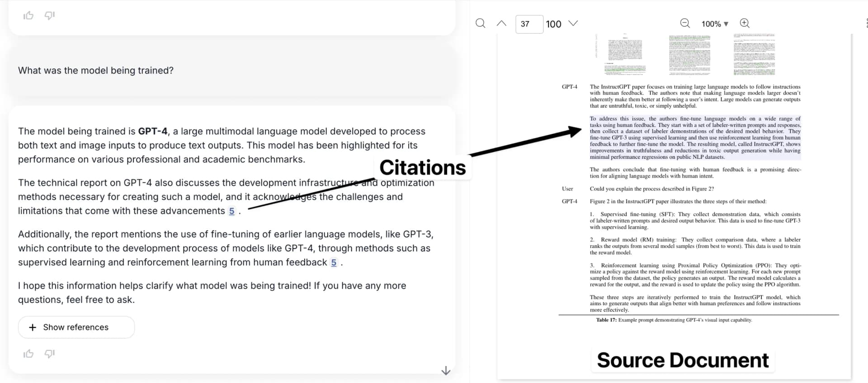Click thumbs down on top response
Screen dimensions: 868x383
coord(49,16)
